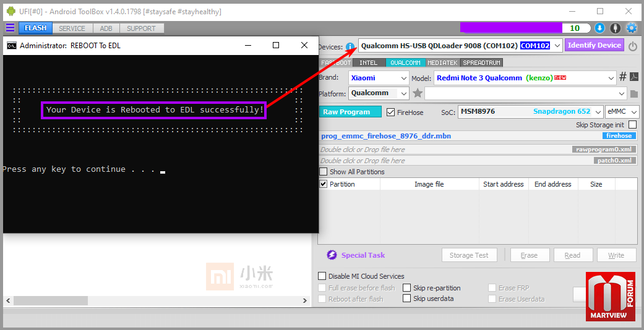The height and width of the screenshot is (330, 644).
Task: Click the dark circular icon beside download
Action: [x=616, y=28]
